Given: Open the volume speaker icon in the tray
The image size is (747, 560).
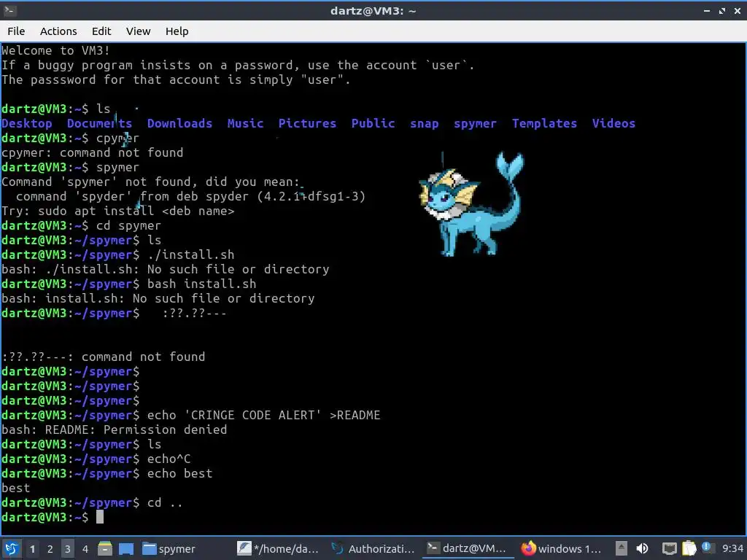Looking at the screenshot, I should click(642, 548).
